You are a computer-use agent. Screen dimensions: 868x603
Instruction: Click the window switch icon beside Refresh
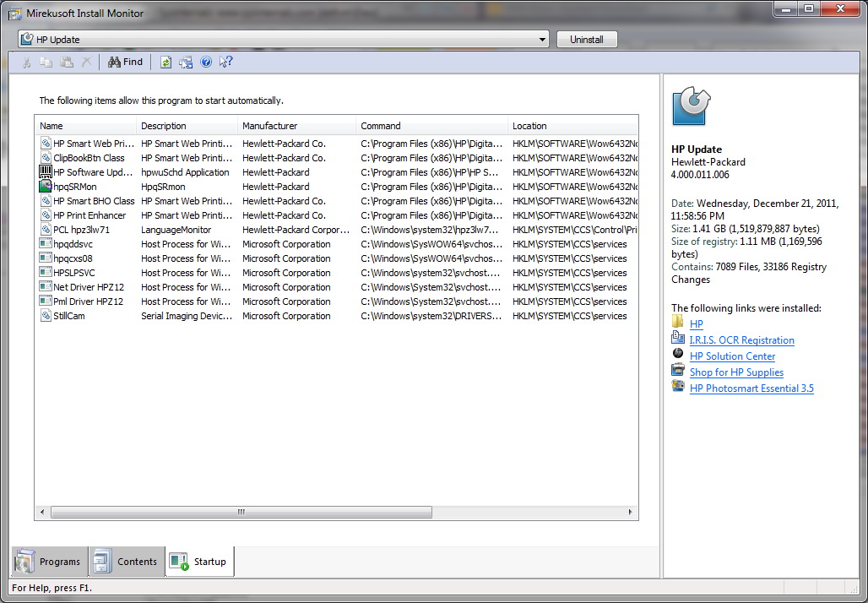(x=186, y=62)
